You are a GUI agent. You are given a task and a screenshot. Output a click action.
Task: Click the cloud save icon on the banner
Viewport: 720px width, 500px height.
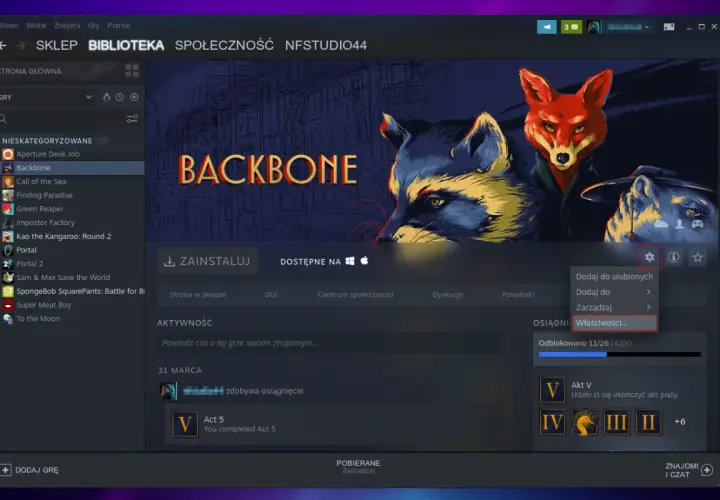click(x=661, y=224)
